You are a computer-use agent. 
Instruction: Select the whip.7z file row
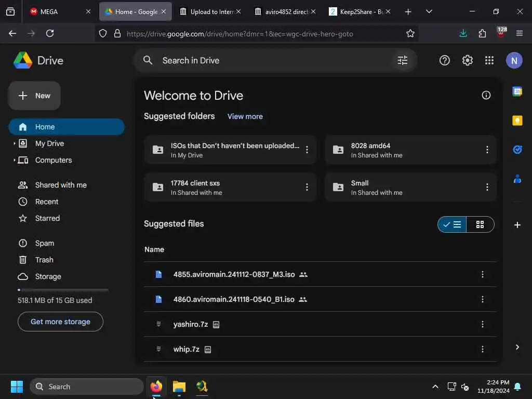point(320,349)
